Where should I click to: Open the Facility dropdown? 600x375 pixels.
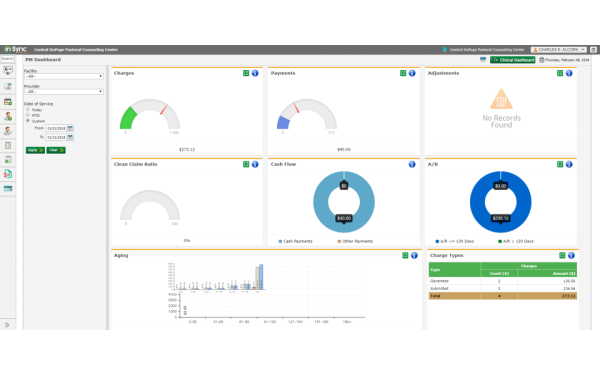click(64, 76)
